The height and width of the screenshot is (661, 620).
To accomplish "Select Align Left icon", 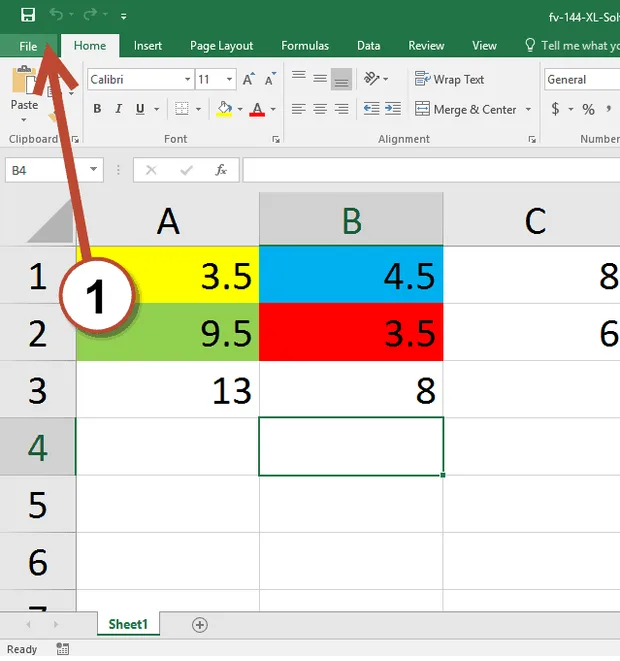I will tap(299, 109).
